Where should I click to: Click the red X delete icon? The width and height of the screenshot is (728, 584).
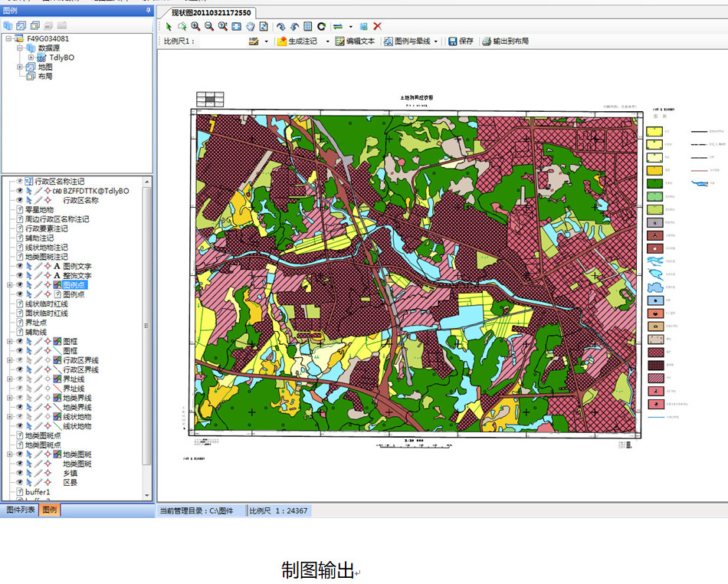(377, 26)
